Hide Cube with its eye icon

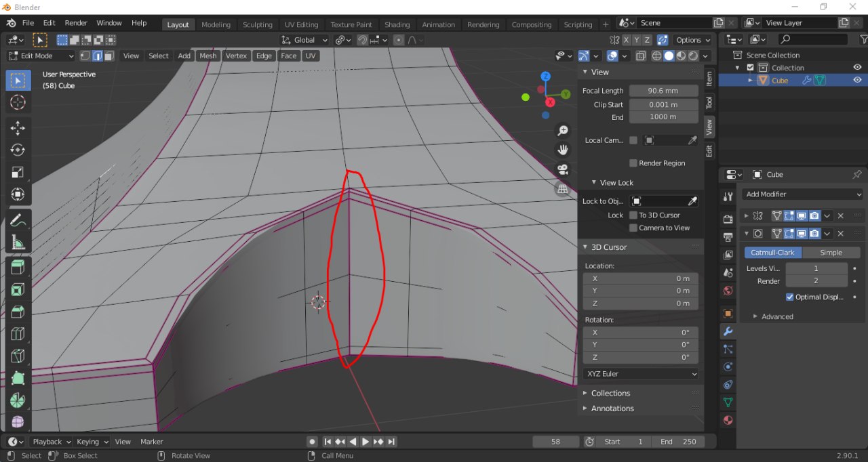(x=857, y=80)
